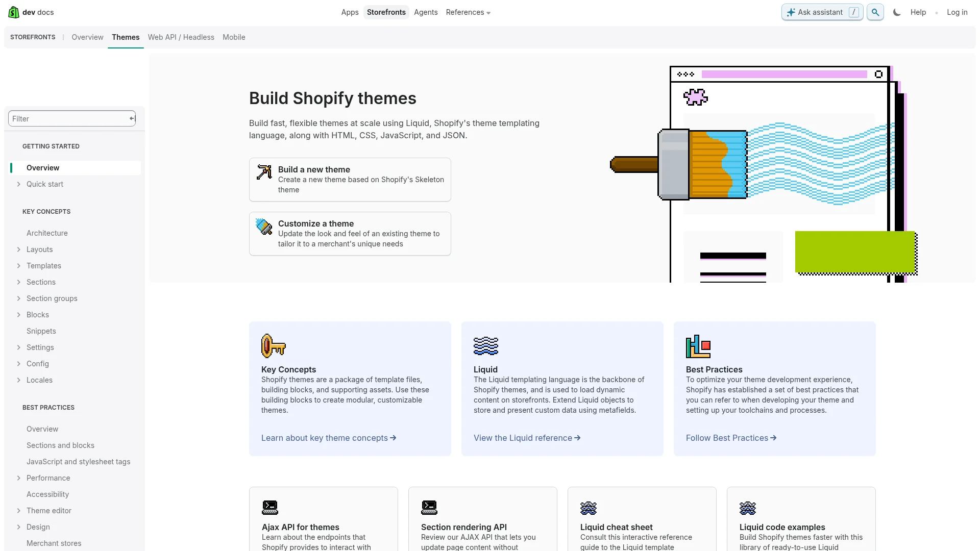The height and width of the screenshot is (551, 980).
Task: Open JavaScript and stylesheet tags item
Action: (x=79, y=462)
